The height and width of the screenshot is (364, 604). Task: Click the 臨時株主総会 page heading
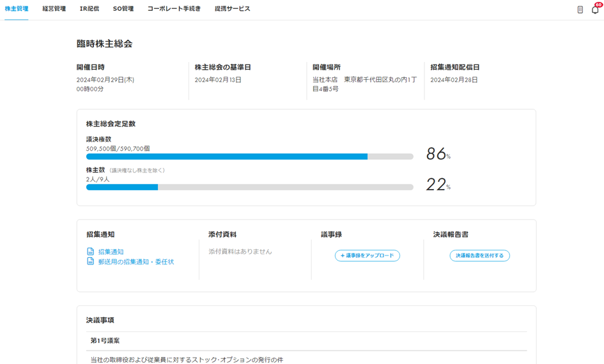point(104,44)
